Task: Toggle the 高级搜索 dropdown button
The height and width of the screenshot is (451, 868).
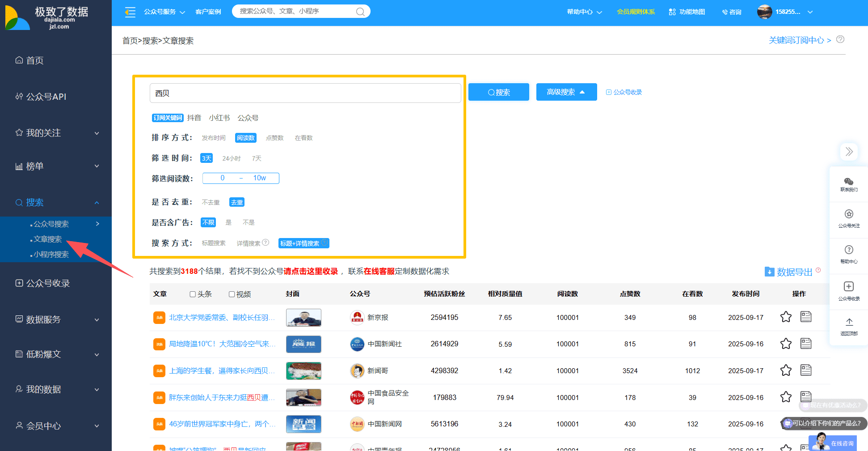Action: [x=566, y=92]
